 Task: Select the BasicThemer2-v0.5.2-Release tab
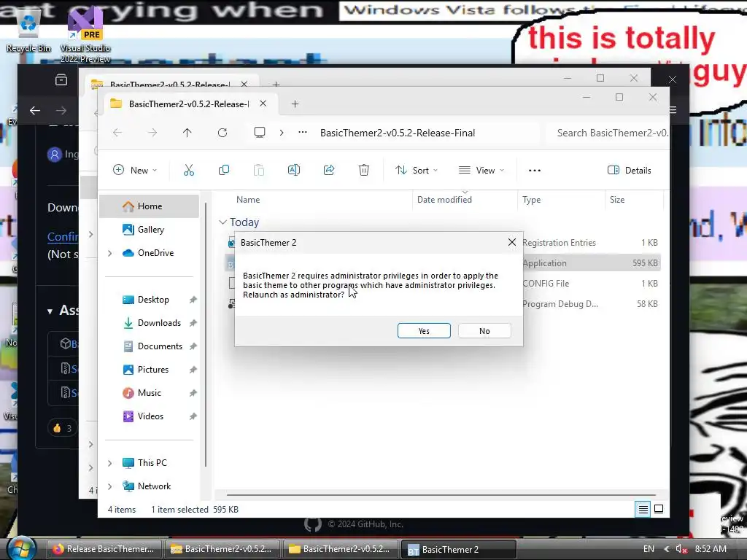point(189,104)
